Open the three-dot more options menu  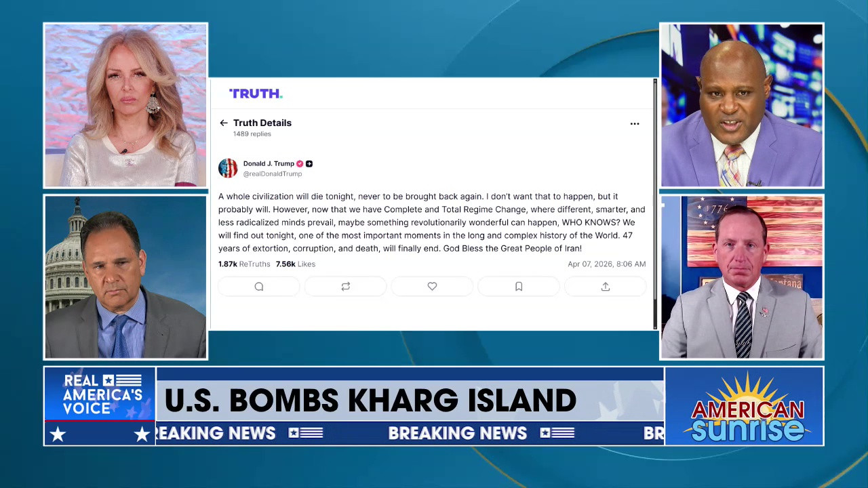635,124
